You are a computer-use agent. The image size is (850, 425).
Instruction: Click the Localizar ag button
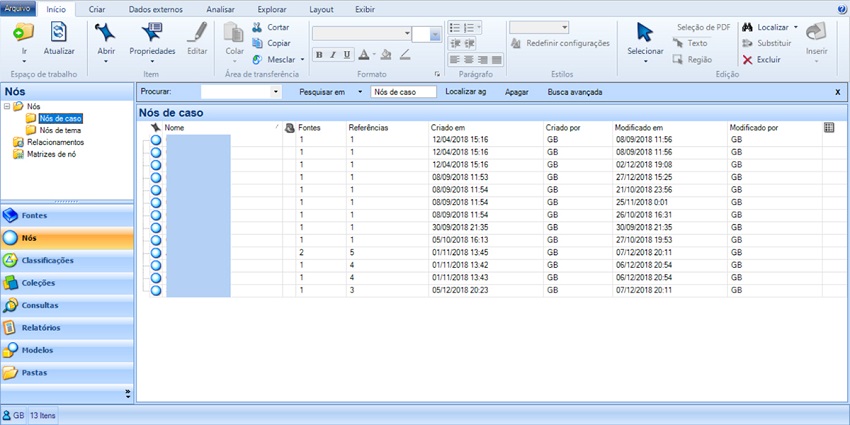click(465, 92)
